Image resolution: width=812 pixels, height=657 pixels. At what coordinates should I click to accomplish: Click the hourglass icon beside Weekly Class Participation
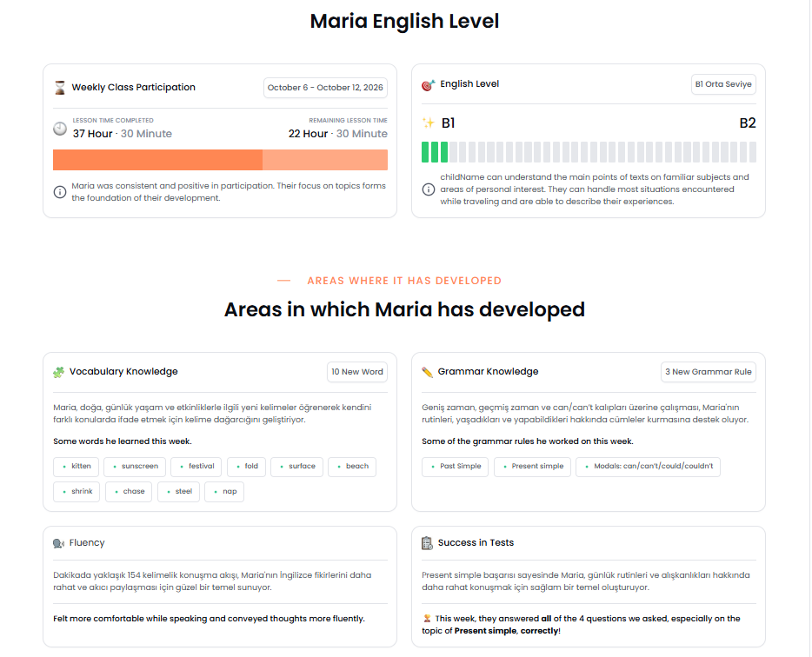coord(60,88)
